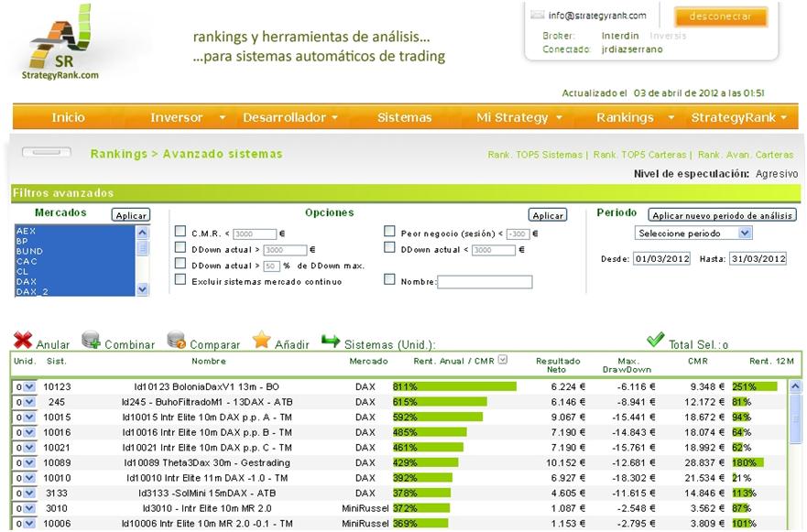Click the desconectar button
The width and height of the screenshot is (807, 532).
point(721,16)
